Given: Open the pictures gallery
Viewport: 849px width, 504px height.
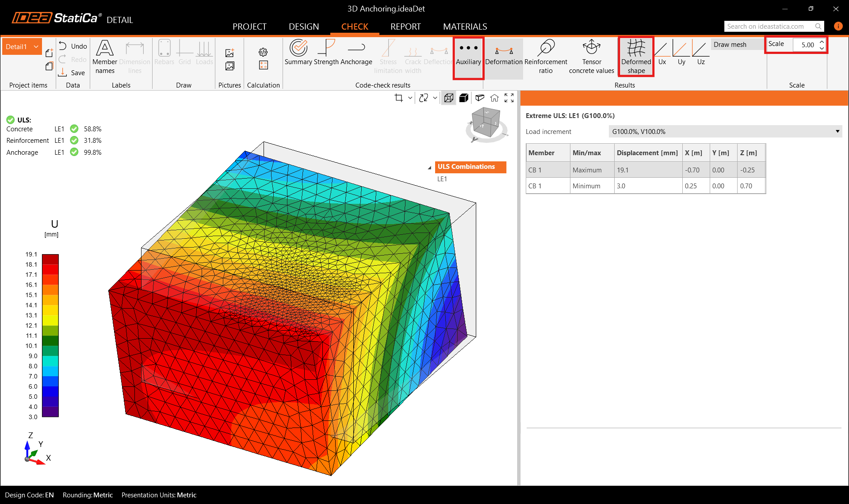Looking at the screenshot, I should 229,66.
